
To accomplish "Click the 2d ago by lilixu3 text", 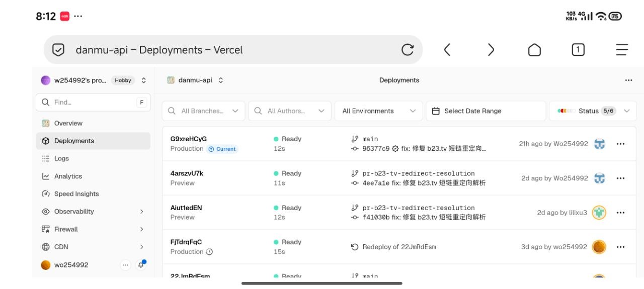I will point(562,213).
